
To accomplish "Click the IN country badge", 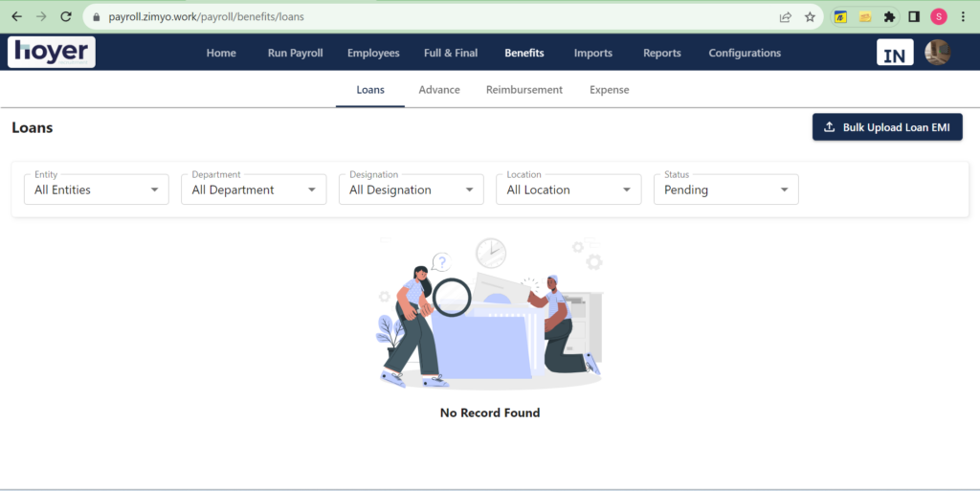I will pyautogui.click(x=895, y=53).
